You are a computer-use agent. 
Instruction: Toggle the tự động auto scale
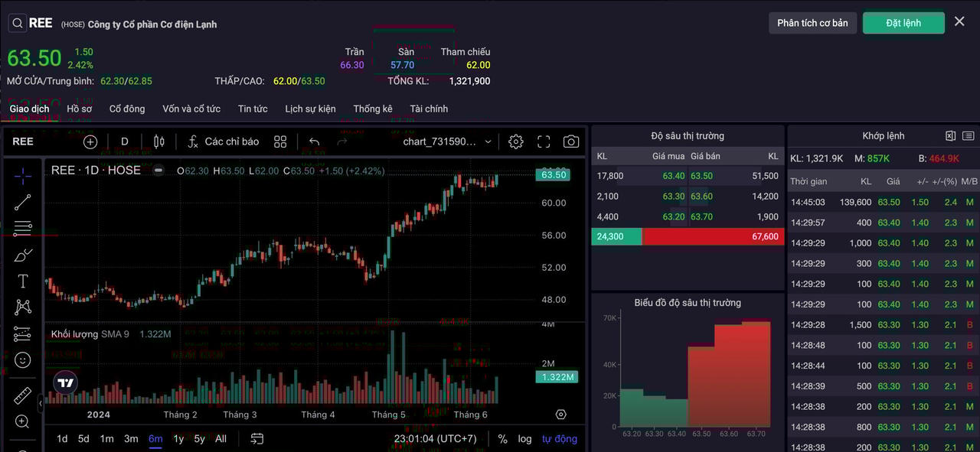pyautogui.click(x=560, y=438)
